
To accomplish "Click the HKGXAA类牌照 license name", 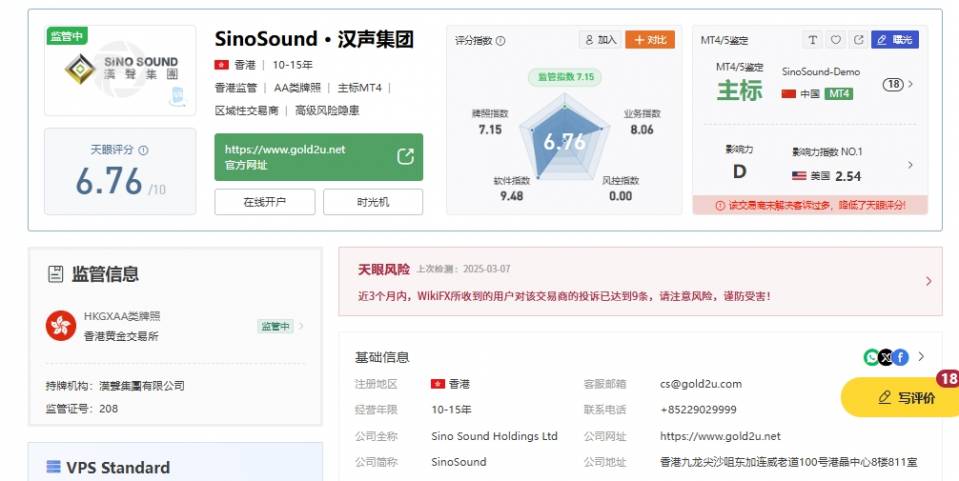I will [x=122, y=316].
